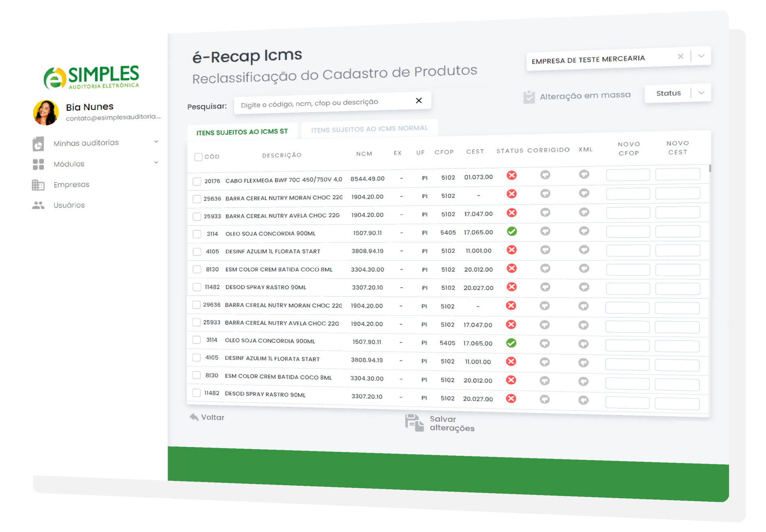Clear the selected EMPRESA DE TESTE MERCEARIA

[681, 57]
